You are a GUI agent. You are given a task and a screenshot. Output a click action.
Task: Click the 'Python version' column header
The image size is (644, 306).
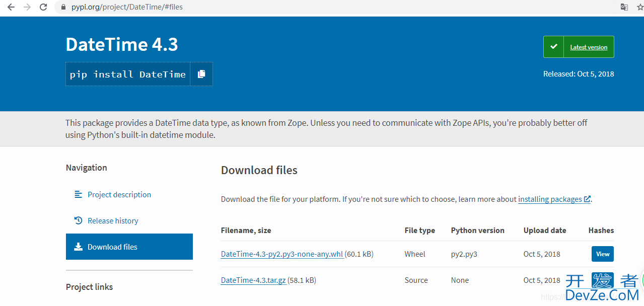(478, 231)
